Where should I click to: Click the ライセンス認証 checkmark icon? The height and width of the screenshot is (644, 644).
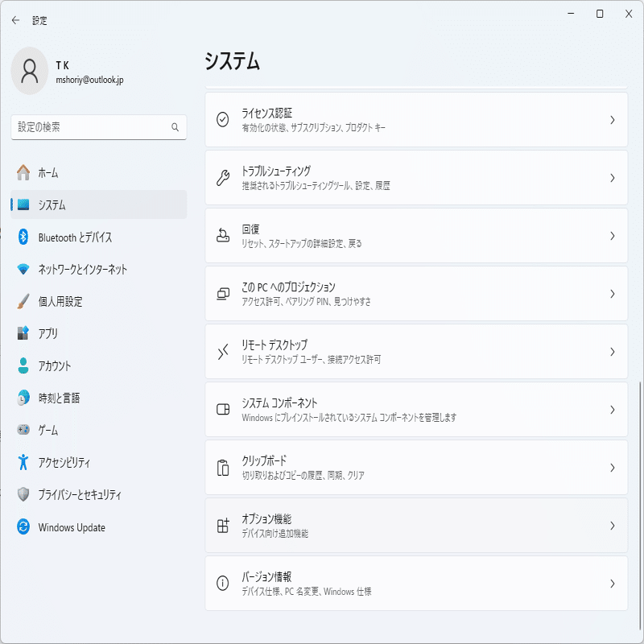pyautogui.click(x=223, y=119)
